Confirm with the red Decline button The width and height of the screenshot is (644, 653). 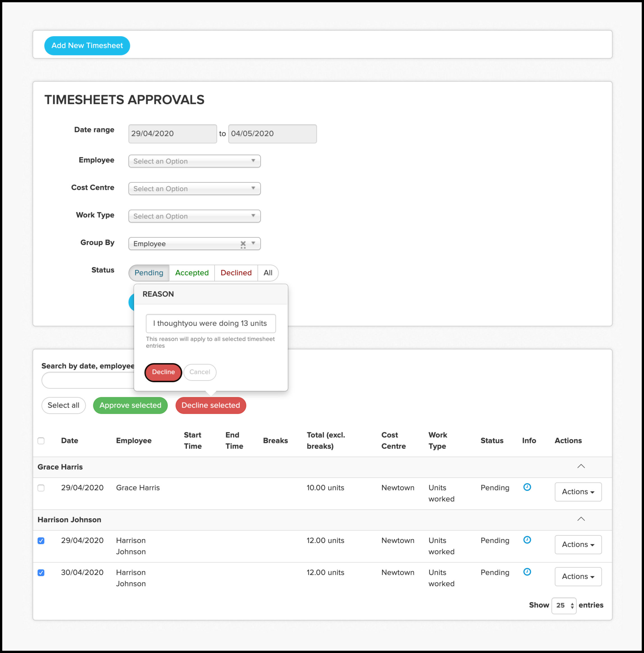pos(163,372)
